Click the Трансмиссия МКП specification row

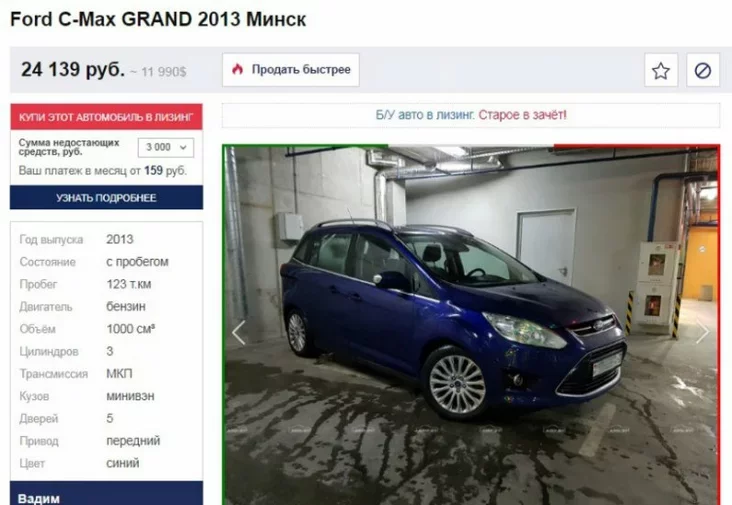[x=106, y=374]
